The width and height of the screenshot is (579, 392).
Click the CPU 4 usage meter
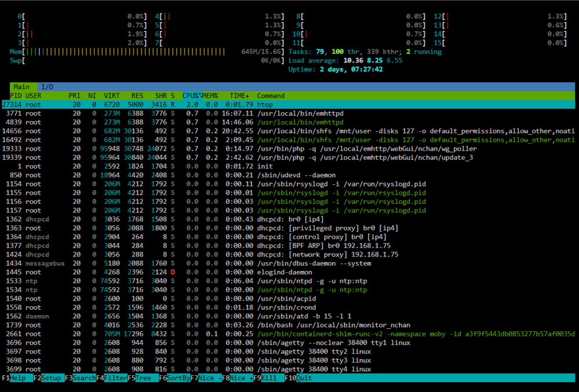pos(219,16)
